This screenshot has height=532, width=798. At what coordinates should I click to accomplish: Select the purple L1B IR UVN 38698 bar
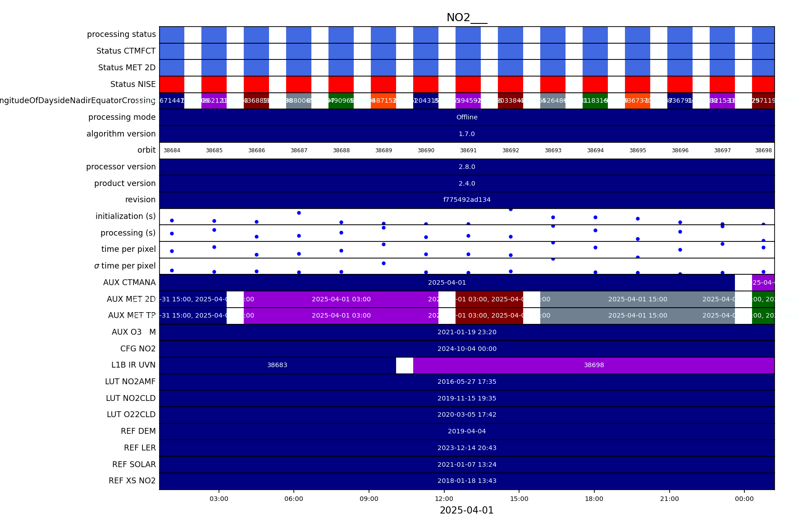[593, 365]
